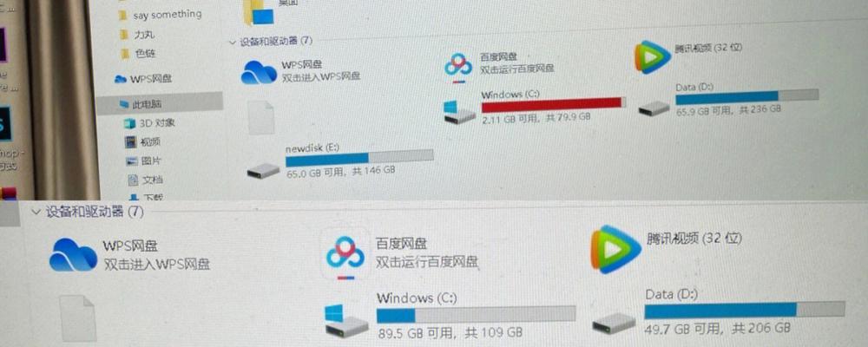Open the newdisk (E:) drive icon
Viewport: 868px width, 347px height.
(263, 170)
